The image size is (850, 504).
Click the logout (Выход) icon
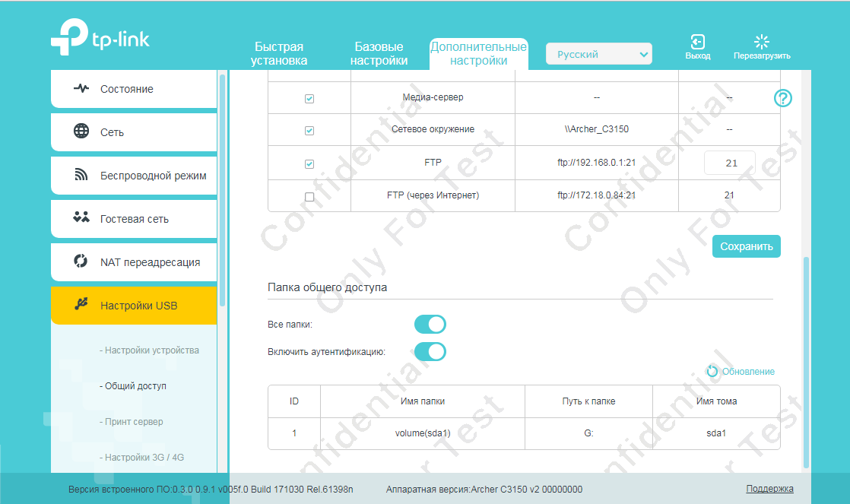point(697,42)
